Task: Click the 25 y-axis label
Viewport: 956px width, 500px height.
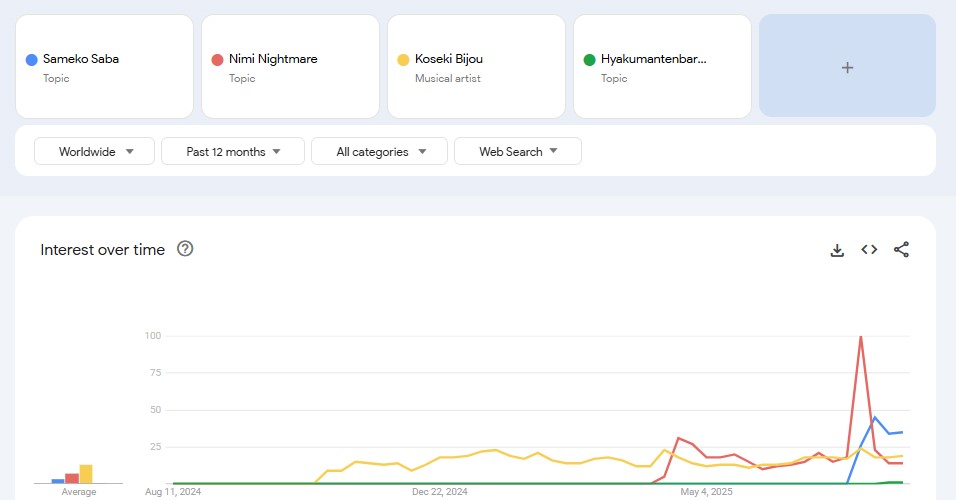Action: (x=155, y=447)
